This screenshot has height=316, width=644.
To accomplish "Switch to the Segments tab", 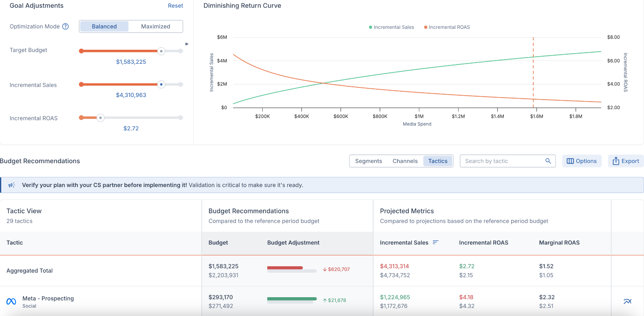I will click(x=368, y=161).
